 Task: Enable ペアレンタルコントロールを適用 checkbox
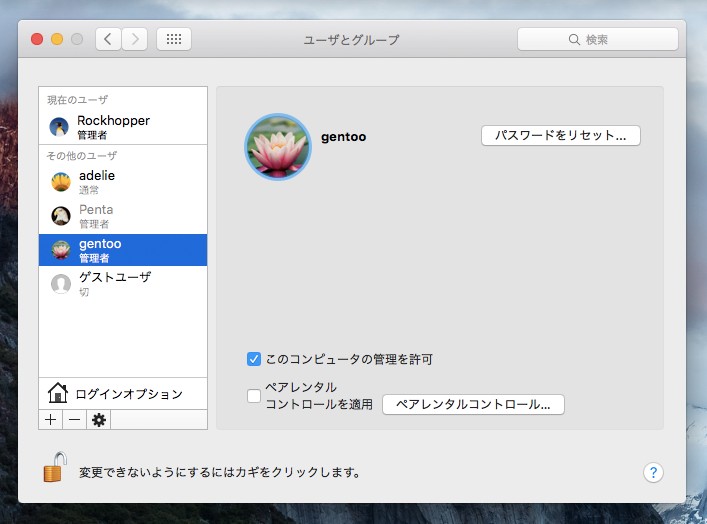point(254,396)
